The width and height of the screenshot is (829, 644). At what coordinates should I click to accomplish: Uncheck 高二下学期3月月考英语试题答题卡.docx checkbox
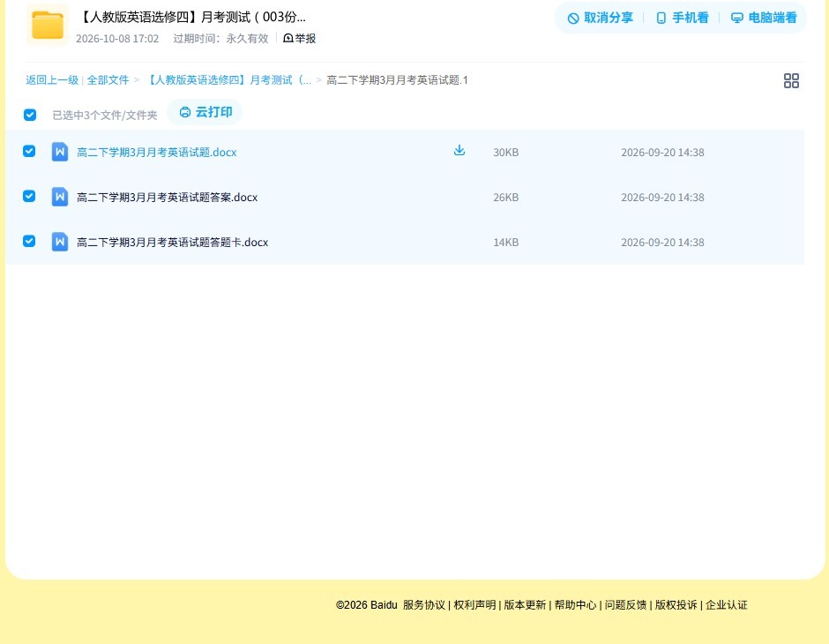pos(29,241)
